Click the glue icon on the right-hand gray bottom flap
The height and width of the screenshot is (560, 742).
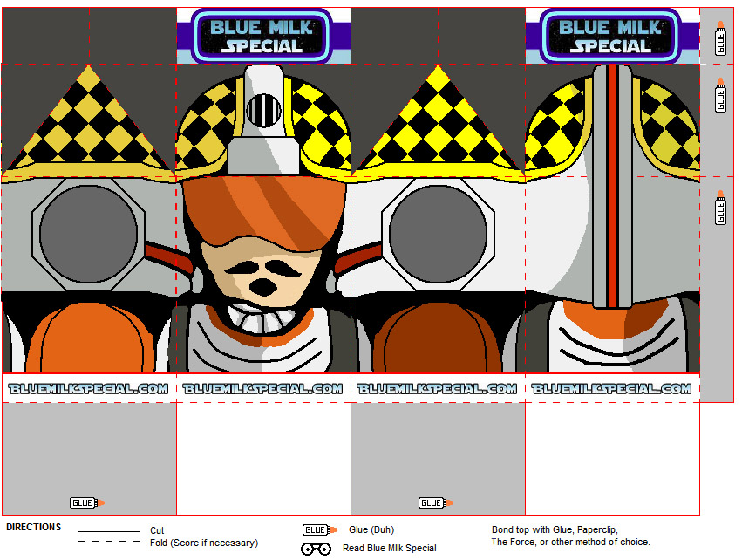(436, 502)
